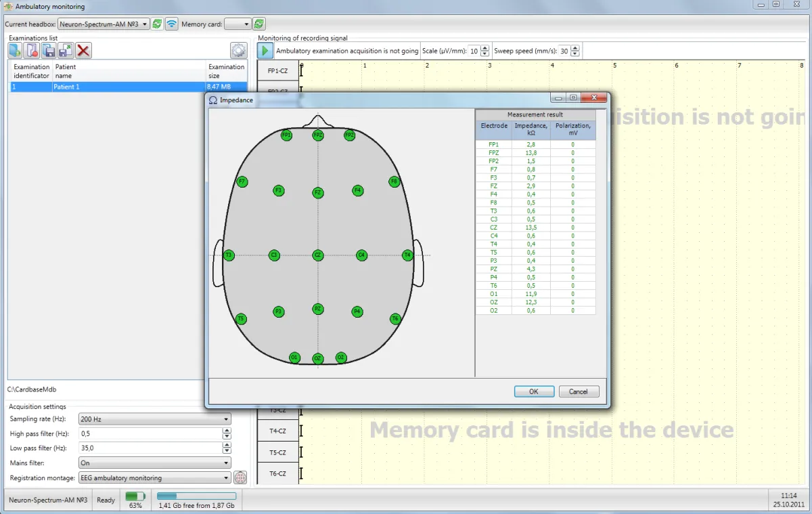Select the FPZ electrode on head map
Viewport: 812px width, 514px height.
[318, 135]
